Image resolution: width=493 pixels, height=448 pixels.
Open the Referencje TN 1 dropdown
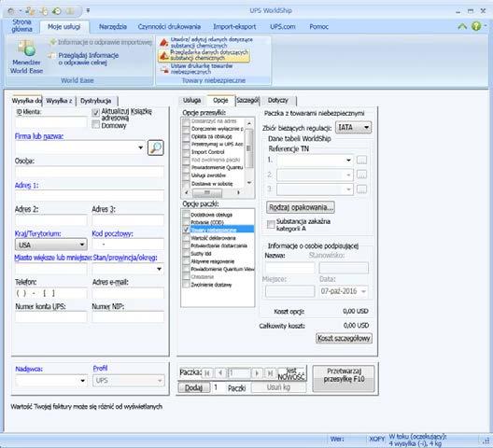348,161
